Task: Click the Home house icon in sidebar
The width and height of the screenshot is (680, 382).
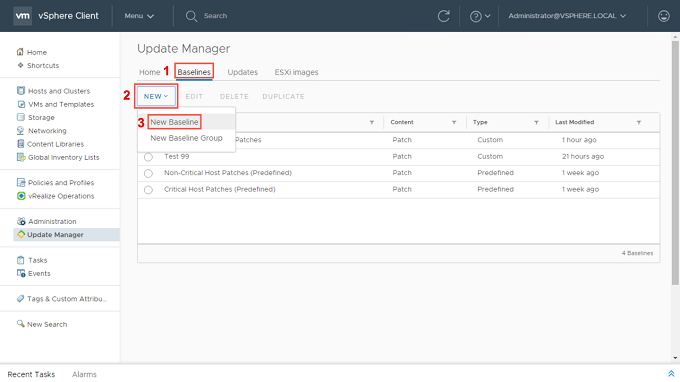Action: click(20, 52)
